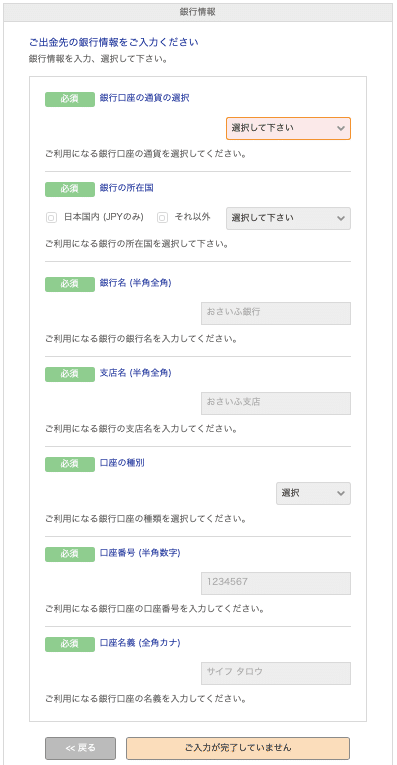Open the 銀行口座の通貨 selection dropdown
Image resolution: width=397 pixels, height=765 pixels.
point(288,128)
